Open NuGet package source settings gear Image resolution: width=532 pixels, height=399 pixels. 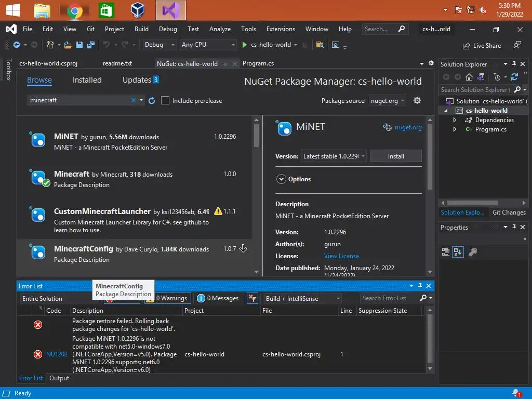point(417,100)
